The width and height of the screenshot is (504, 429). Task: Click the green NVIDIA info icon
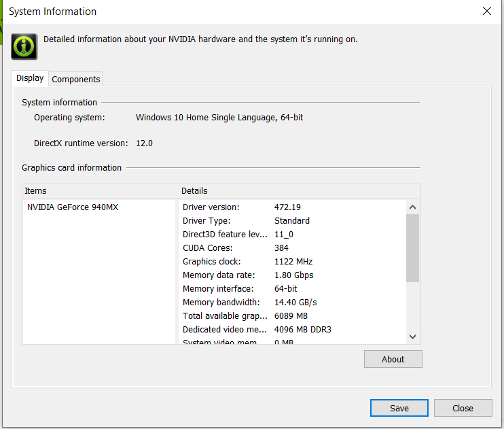click(x=24, y=46)
